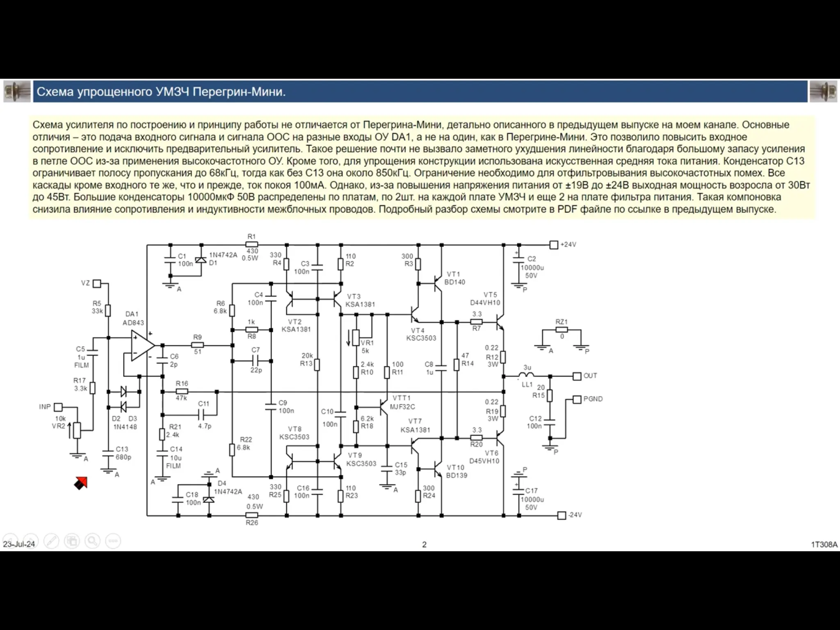The height and width of the screenshot is (630, 840).
Task: Open the three-dots more options button
Action: coord(113,541)
